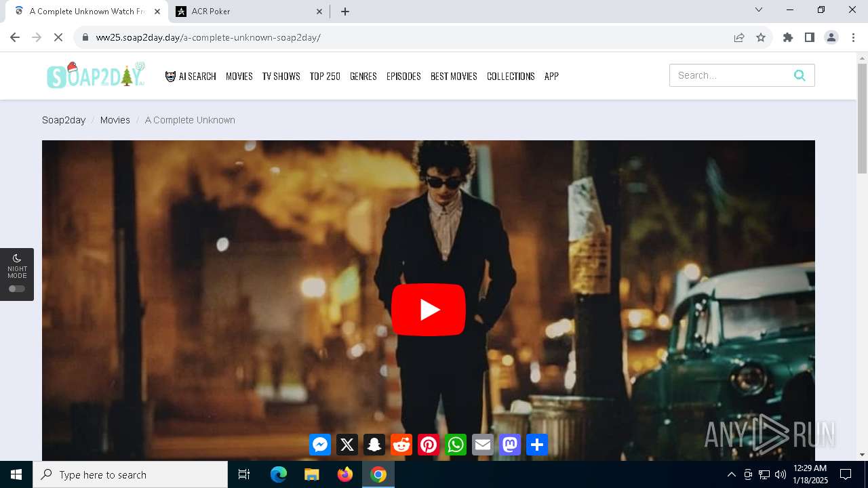868x488 pixels.
Task: Share on Snapchat icon
Action: (374, 445)
